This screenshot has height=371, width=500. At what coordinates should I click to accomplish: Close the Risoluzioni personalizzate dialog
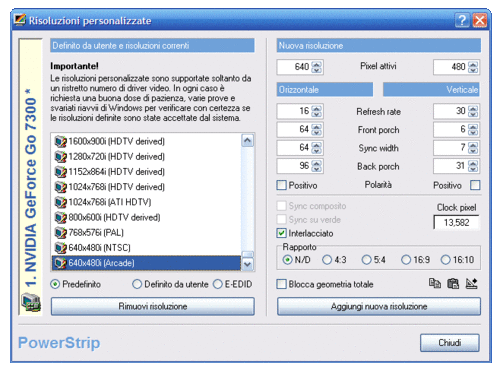click(x=480, y=20)
